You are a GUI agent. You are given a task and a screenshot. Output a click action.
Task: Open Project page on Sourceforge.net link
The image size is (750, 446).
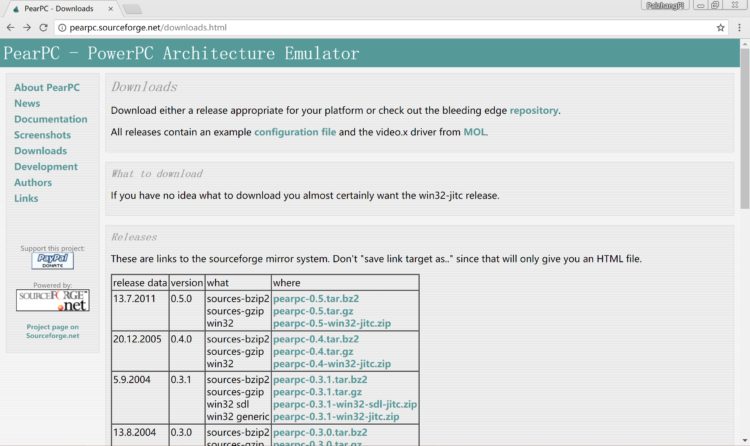[53, 331]
